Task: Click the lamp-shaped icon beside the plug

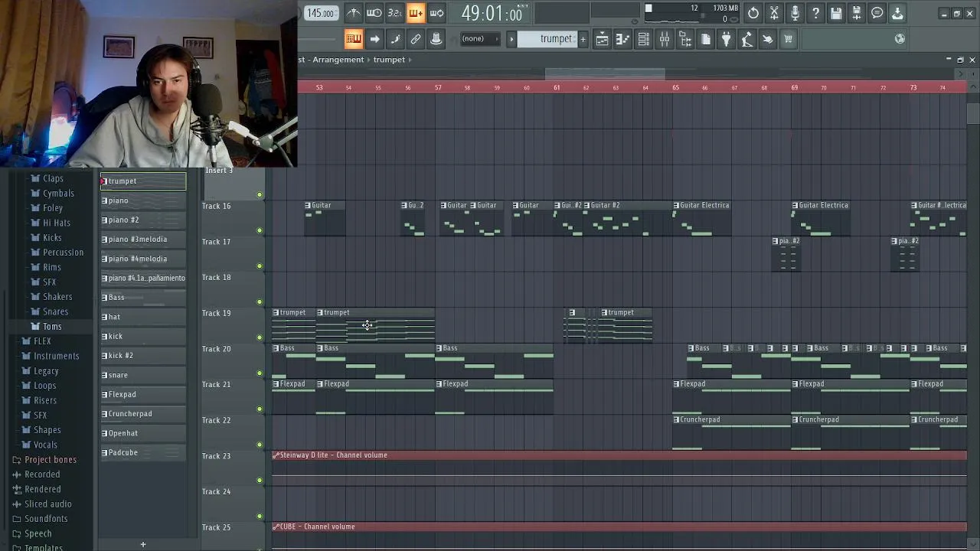Action: 747,39
